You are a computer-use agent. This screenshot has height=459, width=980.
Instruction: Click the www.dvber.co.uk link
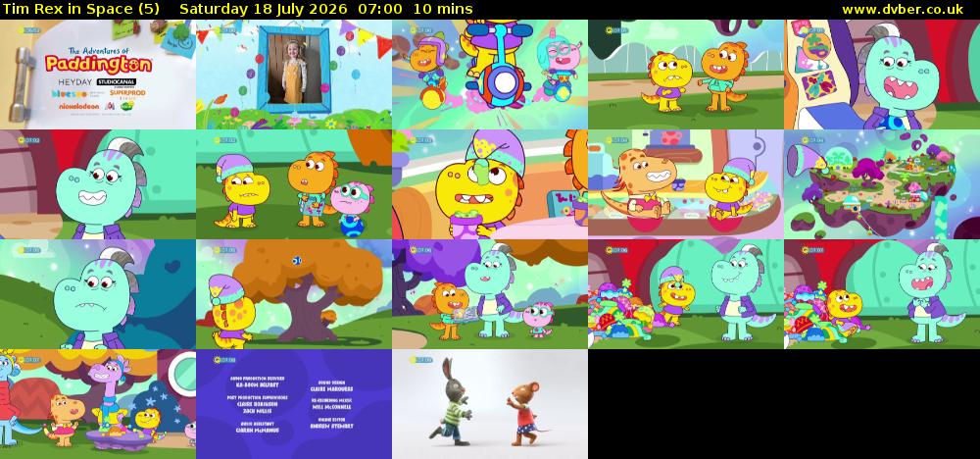click(x=902, y=9)
